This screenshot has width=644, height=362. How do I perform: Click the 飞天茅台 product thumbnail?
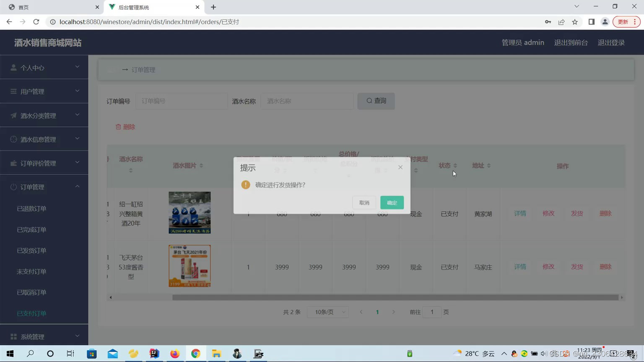pos(190,266)
